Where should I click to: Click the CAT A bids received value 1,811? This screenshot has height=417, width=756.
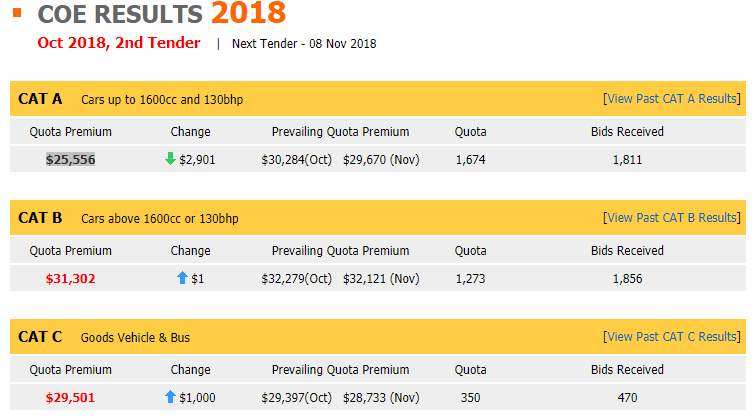[x=627, y=159]
